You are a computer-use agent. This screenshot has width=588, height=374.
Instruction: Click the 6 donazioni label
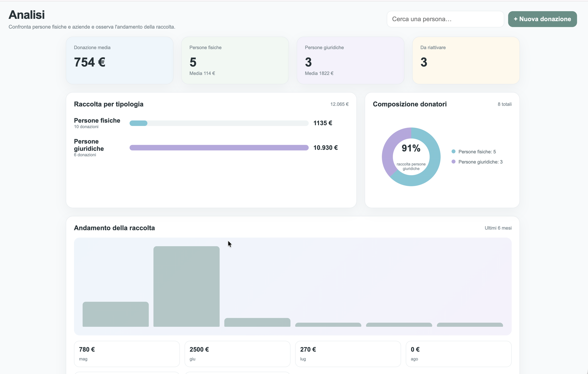[85, 155]
